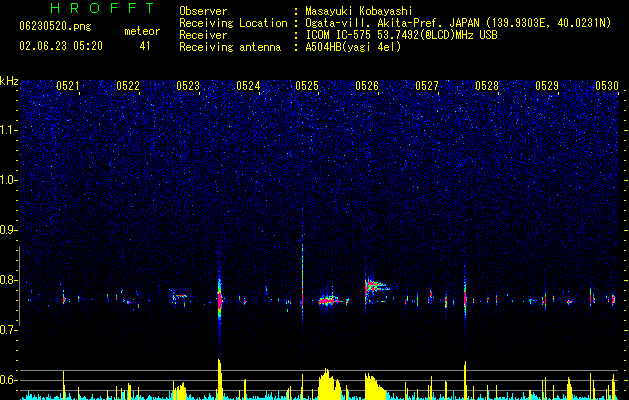Click the wide red echo between 0525 and 0526
Viewport: 629px width, 400px height.
[330, 301]
